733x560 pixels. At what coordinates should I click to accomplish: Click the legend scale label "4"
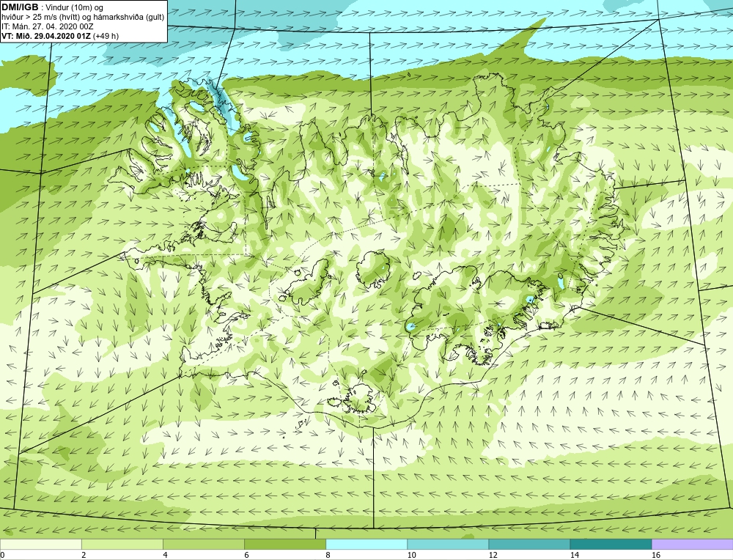pos(164,555)
